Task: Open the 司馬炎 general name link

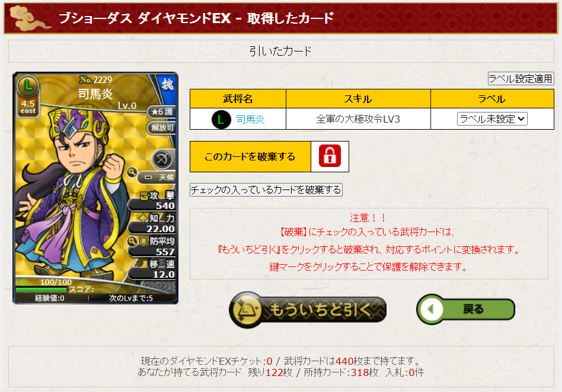Action: click(x=250, y=119)
